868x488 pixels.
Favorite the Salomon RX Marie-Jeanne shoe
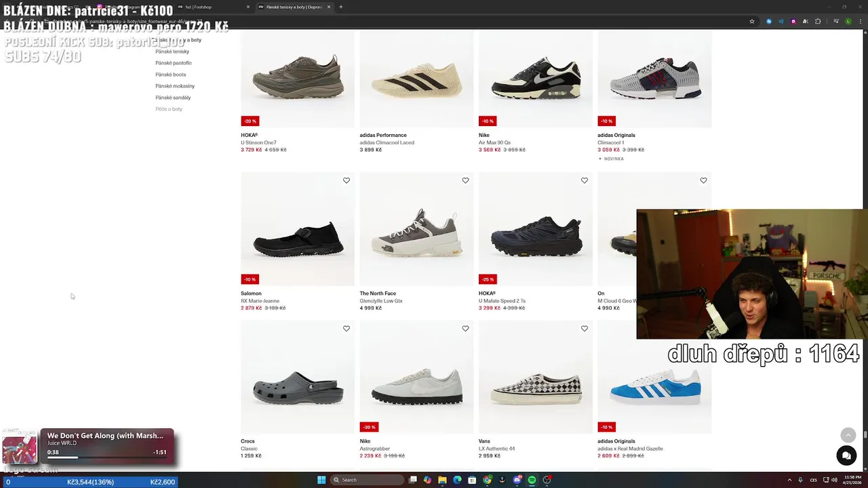coord(347,180)
